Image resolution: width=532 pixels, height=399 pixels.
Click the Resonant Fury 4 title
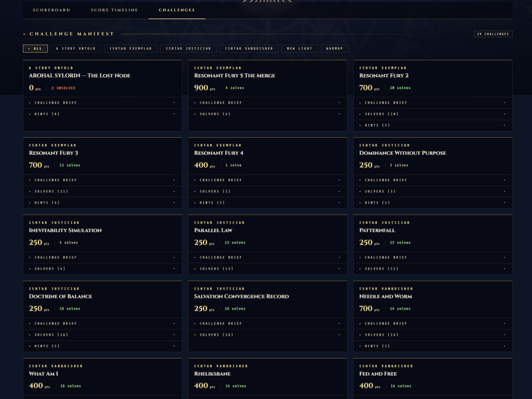[x=219, y=153]
